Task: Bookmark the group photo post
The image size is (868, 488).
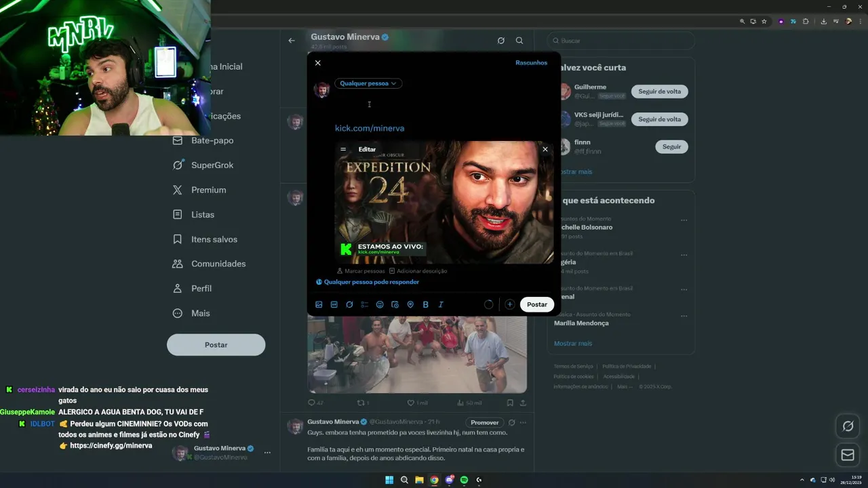Action: tap(510, 403)
